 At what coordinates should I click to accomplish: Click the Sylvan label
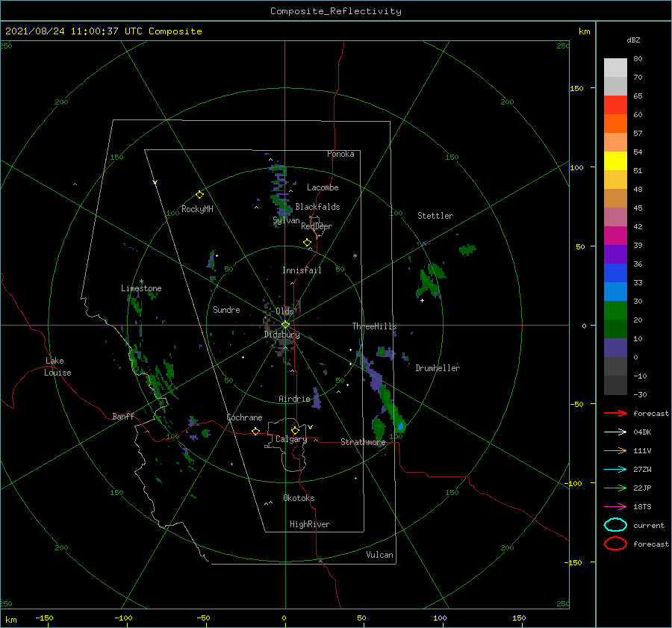click(286, 220)
